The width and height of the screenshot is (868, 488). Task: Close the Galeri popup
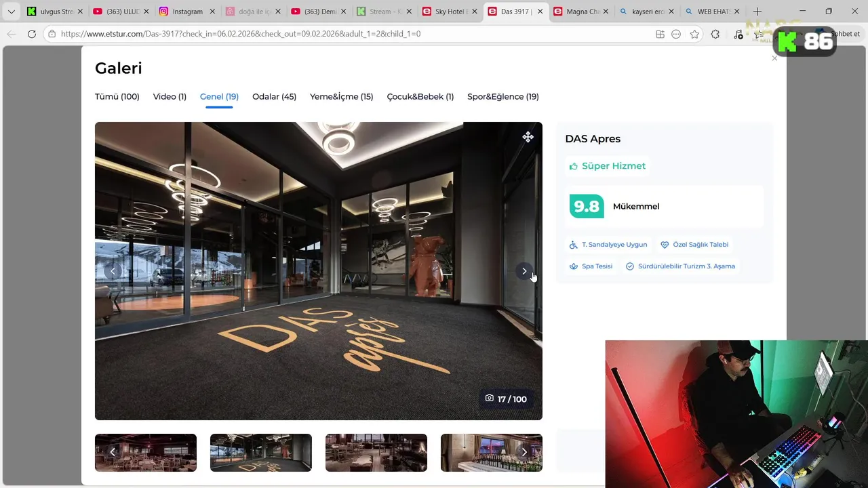pyautogui.click(x=774, y=58)
